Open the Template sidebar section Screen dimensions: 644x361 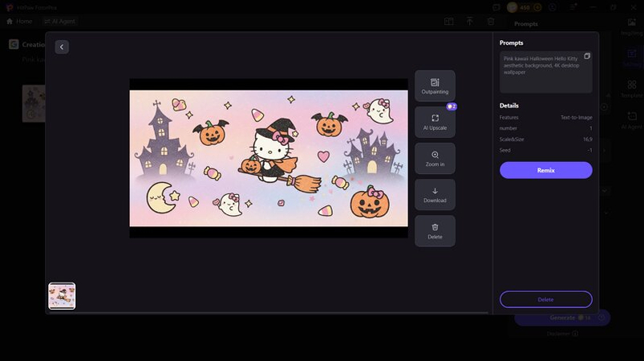(632, 89)
